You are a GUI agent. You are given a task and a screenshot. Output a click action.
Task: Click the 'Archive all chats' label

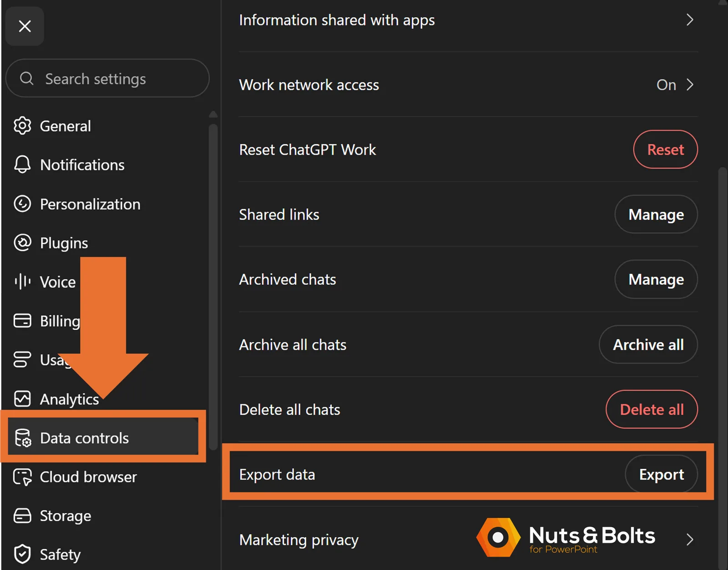tap(293, 345)
